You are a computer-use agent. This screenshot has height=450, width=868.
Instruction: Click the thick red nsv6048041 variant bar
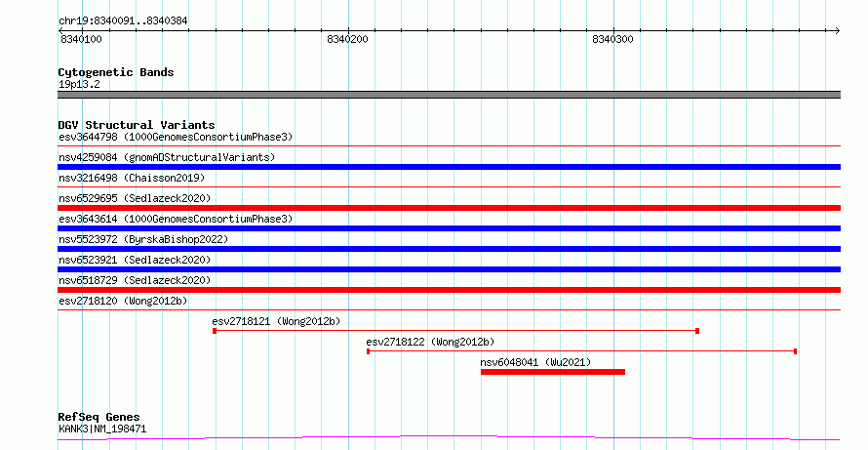click(553, 372)
